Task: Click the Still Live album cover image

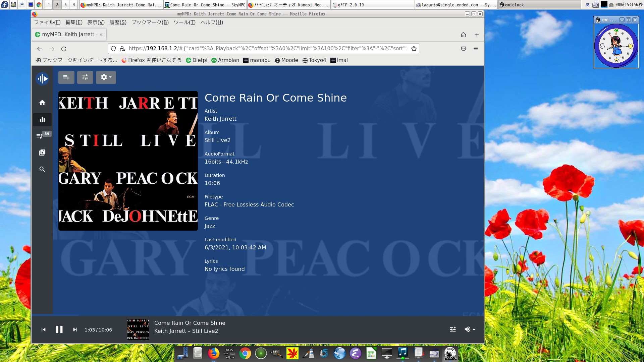Action: click(128, 161)
